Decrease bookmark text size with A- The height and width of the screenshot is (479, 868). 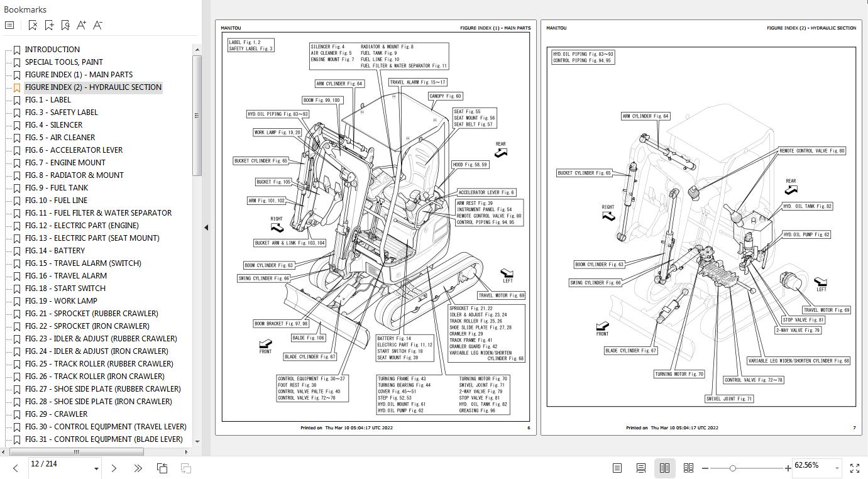pos(97,25)
